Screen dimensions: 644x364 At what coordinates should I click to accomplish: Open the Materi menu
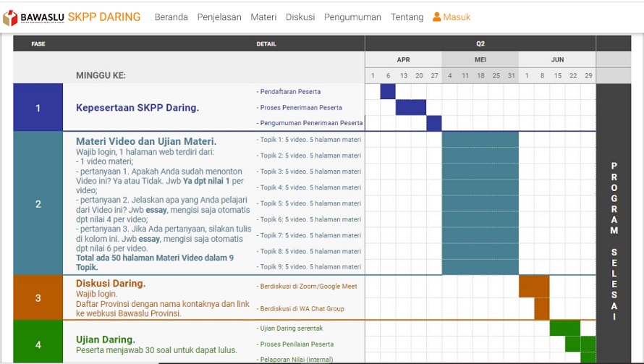[x=263, y=17]
